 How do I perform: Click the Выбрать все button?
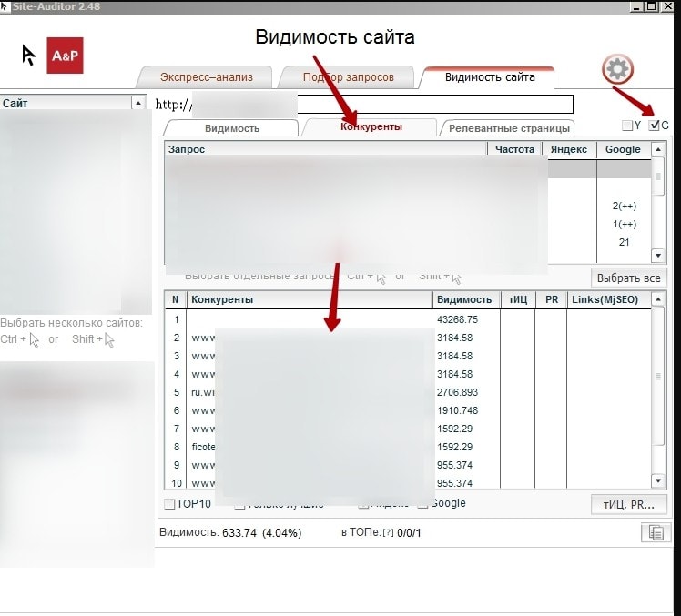tap(628, 278)
